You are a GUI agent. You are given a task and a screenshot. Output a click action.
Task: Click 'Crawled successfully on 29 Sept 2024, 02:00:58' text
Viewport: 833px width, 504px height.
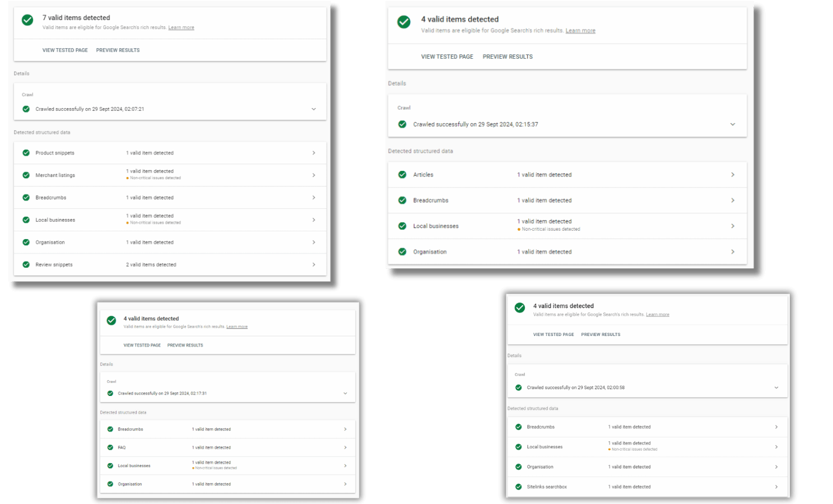click(576, 388)
